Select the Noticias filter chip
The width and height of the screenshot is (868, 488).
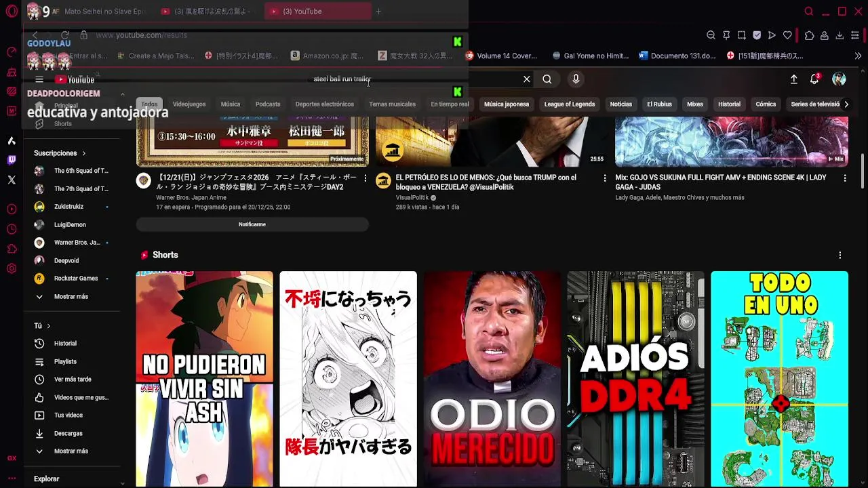click(621, 104)
